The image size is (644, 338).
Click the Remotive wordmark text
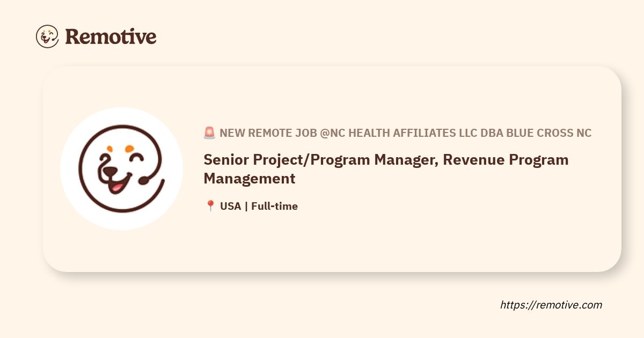(x=111, y=36)
